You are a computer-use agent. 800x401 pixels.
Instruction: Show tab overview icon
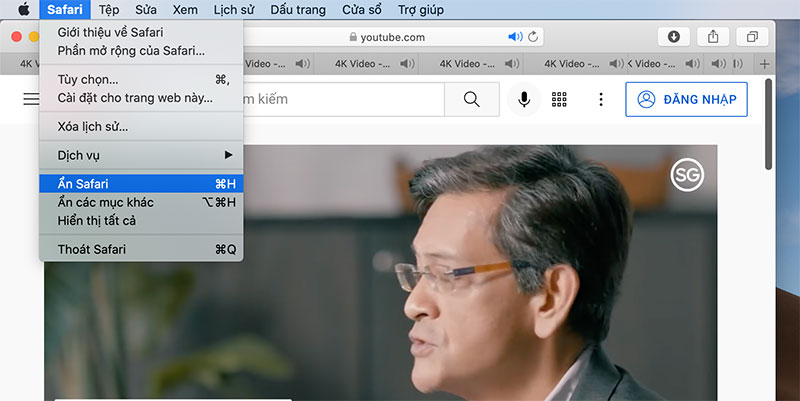(752, 37)
